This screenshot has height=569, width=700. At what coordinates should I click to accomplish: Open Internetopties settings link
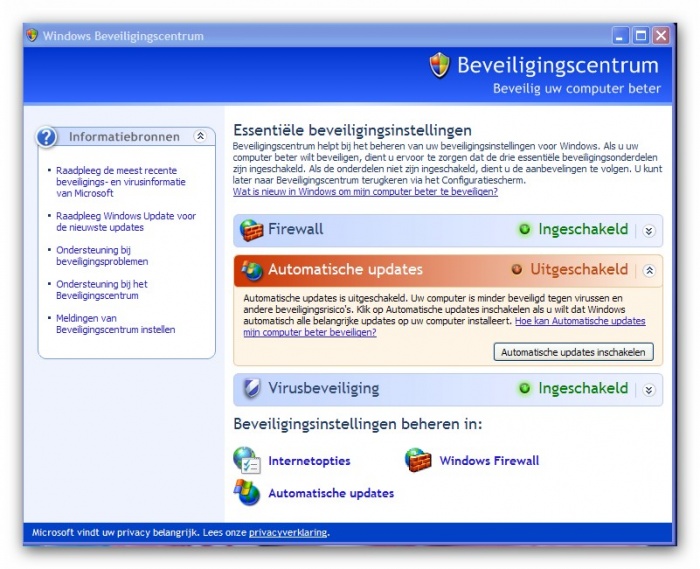tap(309, 461)
